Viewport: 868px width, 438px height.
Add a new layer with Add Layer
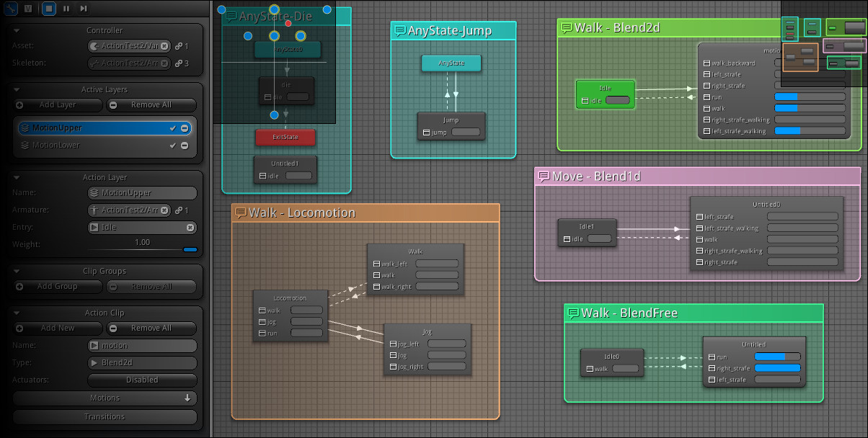[x=57, y=105]
